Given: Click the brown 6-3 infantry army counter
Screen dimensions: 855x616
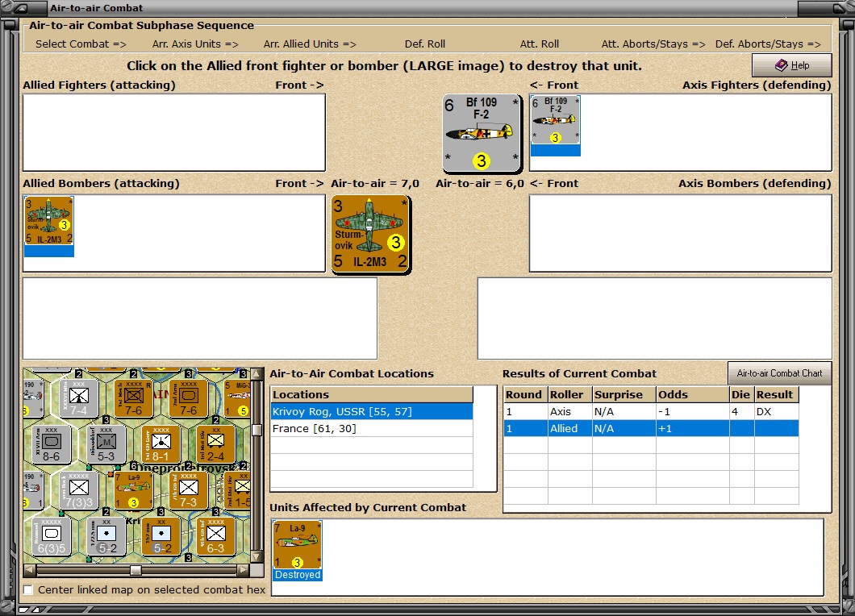Looking at the screenshot, I should pos(216,536).
